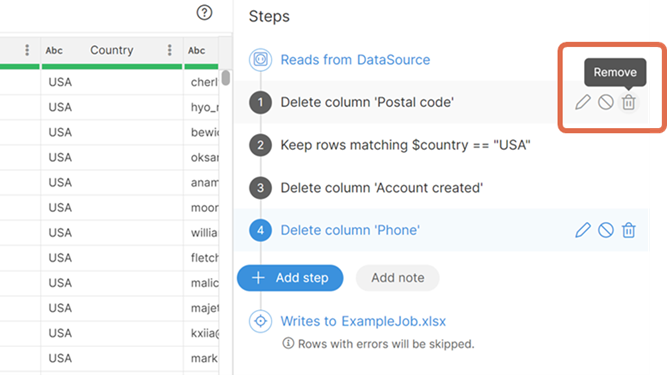The image size is (667, 375).
Task: Open options menu of column left of Country
Action: tap(27, 50)
